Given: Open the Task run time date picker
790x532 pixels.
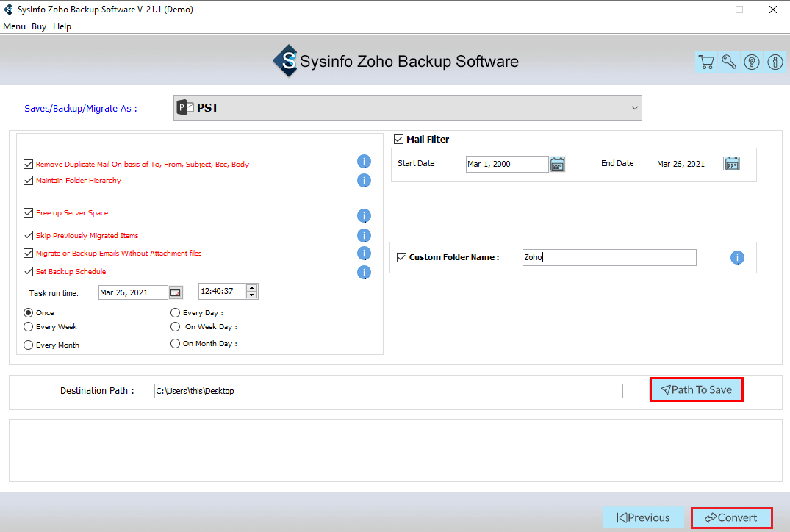Looking at the screenshot, I should (x=176, y=292).
